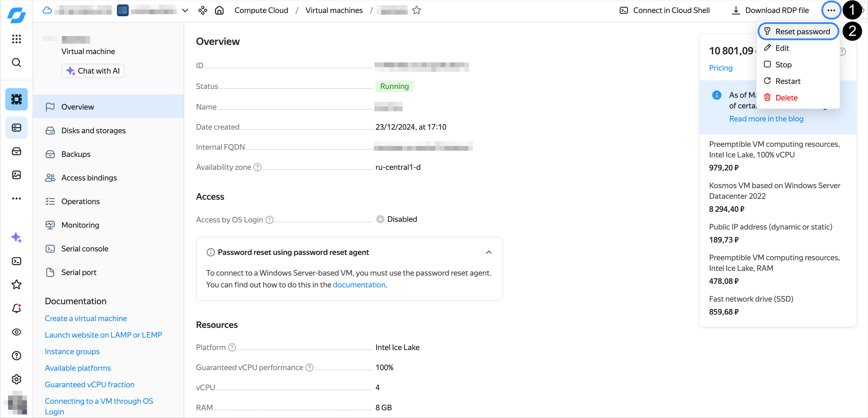Open the three-dots actions menu
Screen dimensions: 868x418
(831, 10)
